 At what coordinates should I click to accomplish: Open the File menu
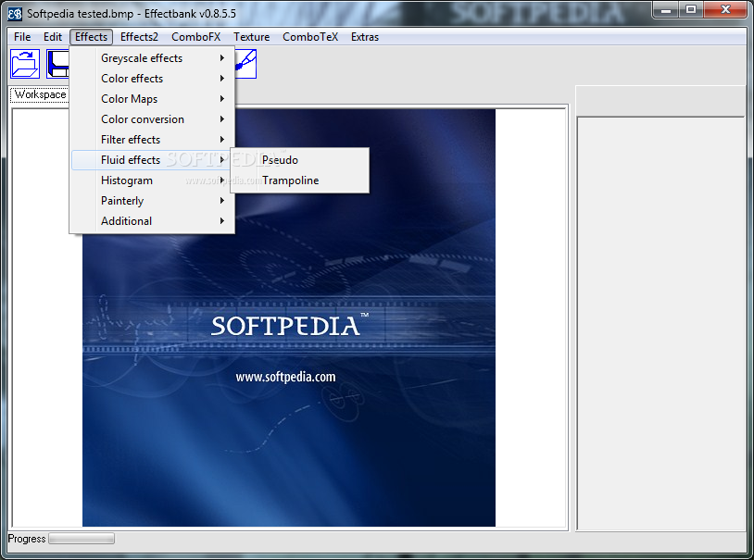[22, 37]
